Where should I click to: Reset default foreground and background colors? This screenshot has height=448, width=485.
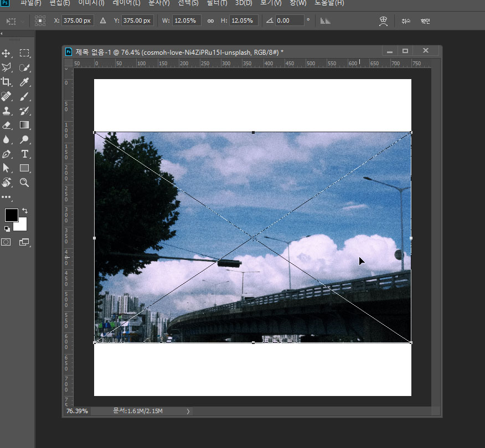point(7,229)
